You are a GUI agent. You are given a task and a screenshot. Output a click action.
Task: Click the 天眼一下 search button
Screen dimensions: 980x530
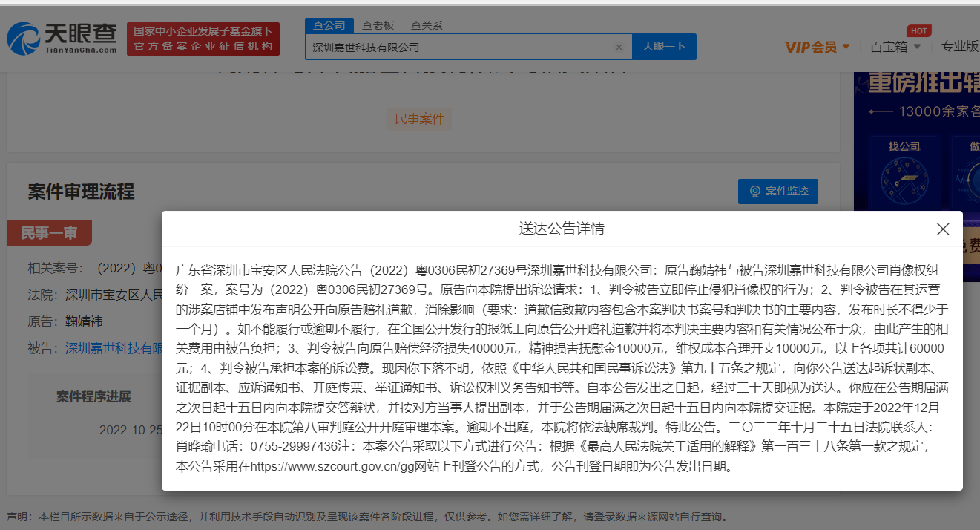(664, 47)
